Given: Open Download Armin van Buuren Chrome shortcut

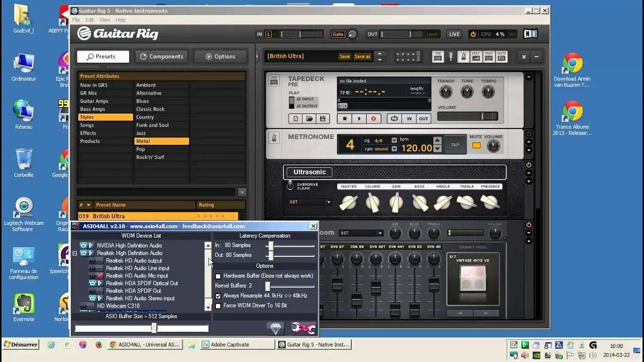Looking at the screenshot, I should 572,70.
